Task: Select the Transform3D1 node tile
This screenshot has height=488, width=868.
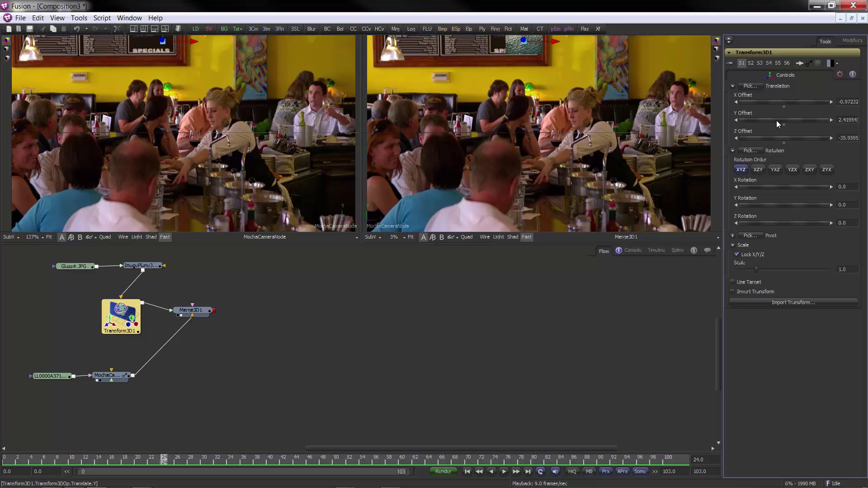Action: pos(121,316)
